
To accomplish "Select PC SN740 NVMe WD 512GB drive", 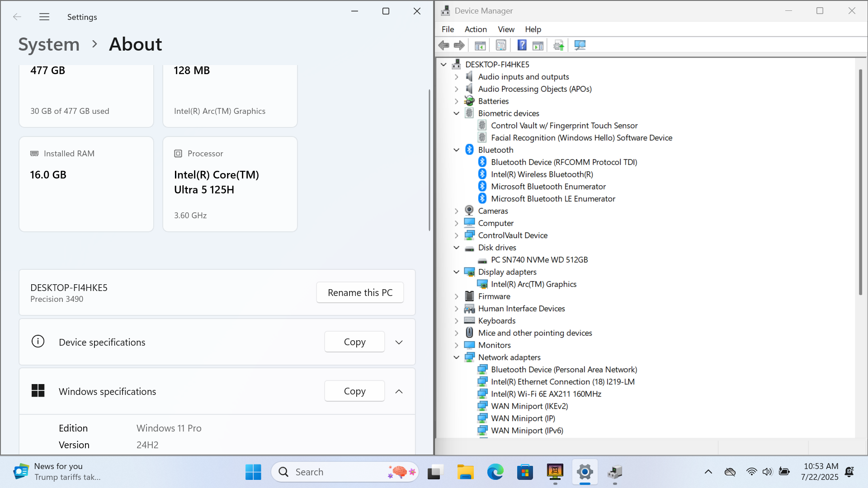I will pyautogui.click(x=539, y=260).
